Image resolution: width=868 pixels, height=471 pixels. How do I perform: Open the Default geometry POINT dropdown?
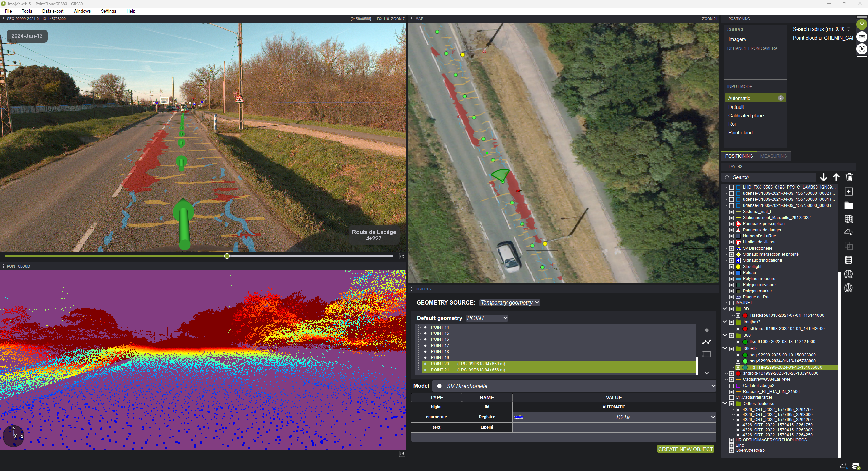(487, 318)
